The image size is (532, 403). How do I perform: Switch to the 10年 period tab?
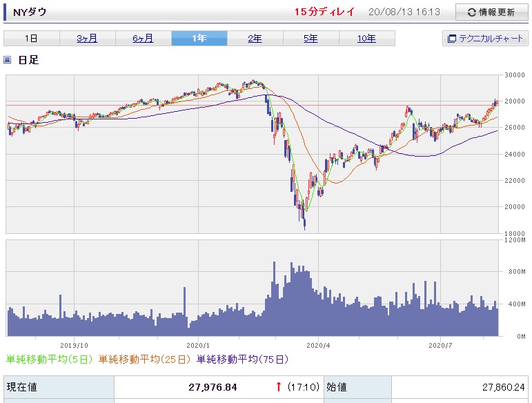366,39
